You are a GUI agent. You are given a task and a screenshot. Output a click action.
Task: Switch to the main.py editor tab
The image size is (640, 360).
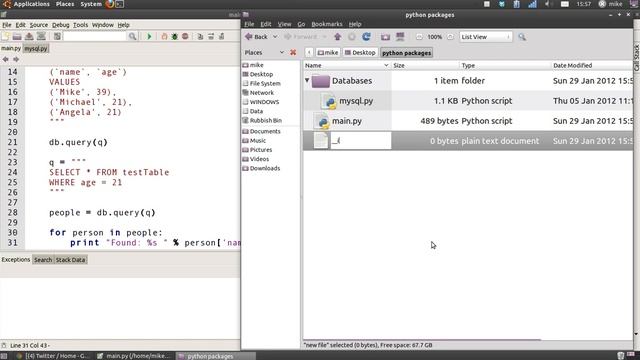pos(11,48)
